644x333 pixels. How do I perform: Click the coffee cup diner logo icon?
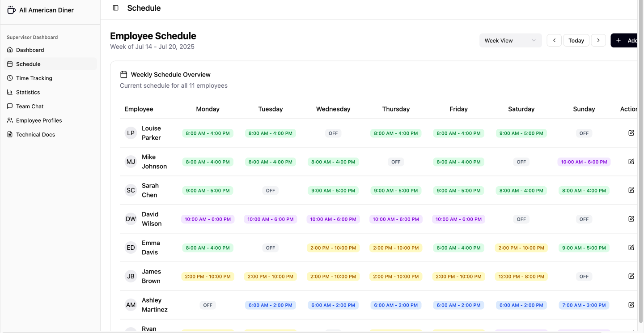(x=11, y=9)
